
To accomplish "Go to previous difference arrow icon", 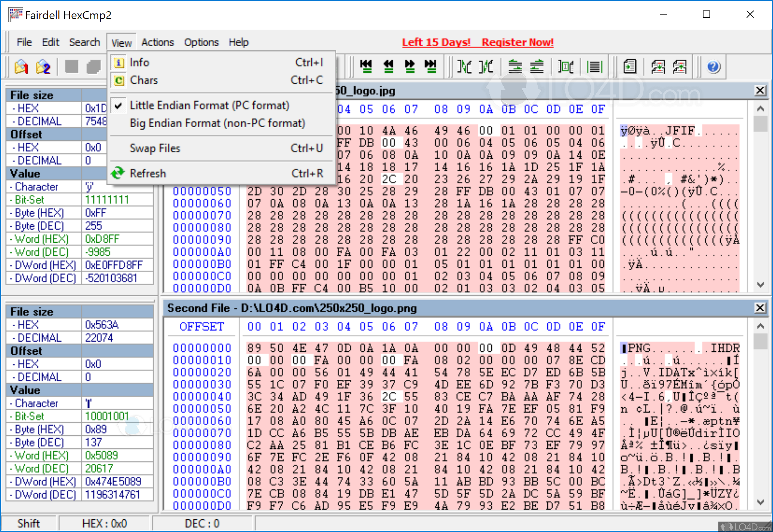I will pyautogui.click(x=388, y=66).
